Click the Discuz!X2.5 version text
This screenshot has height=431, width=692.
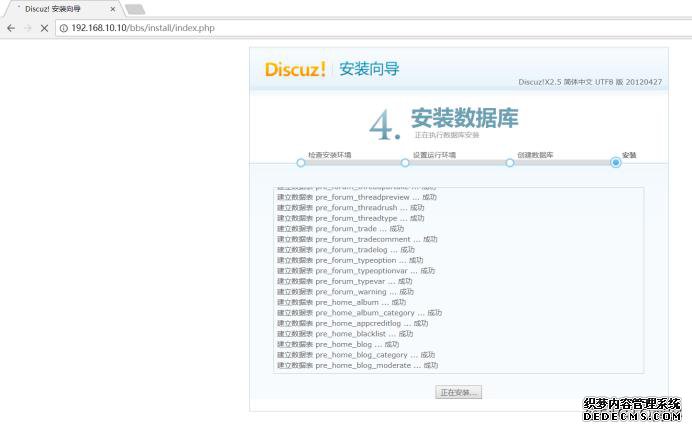[x=590, y=82]
